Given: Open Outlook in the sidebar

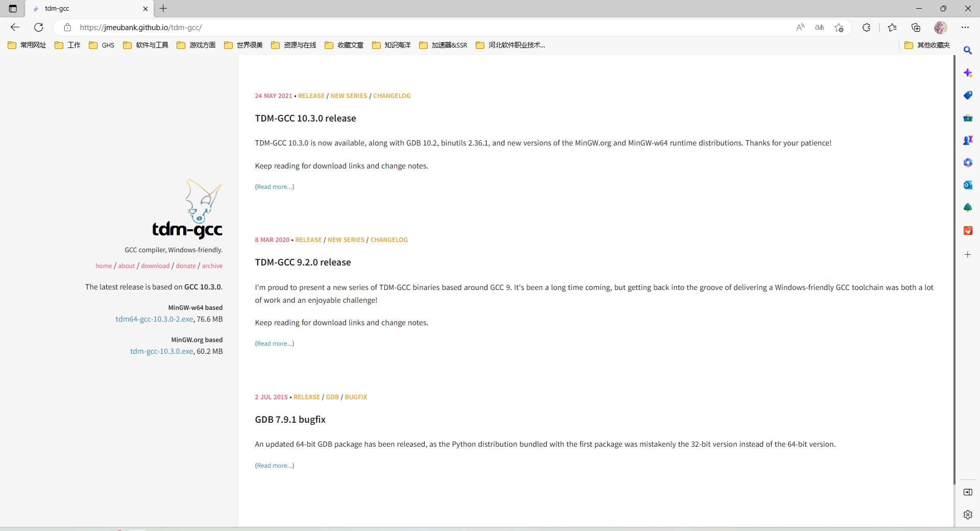Looking at the screenshot, I should [x=968, y=185].
